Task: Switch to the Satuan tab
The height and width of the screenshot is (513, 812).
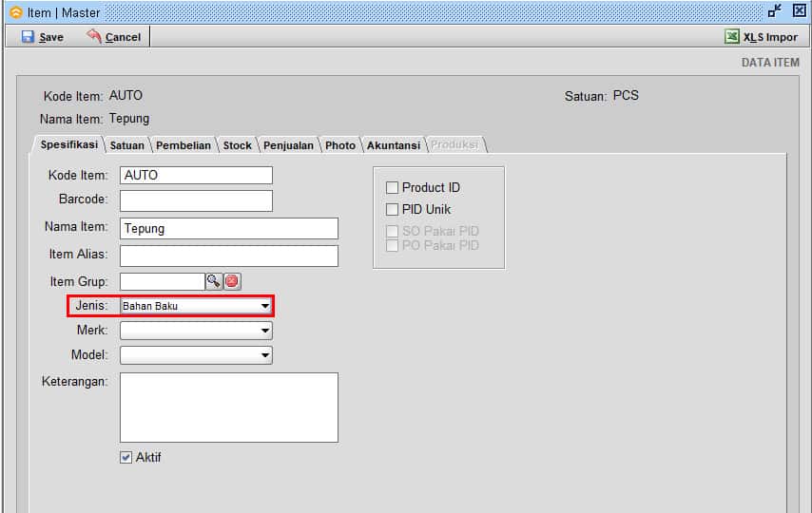Action: click(x=126, y=145)
